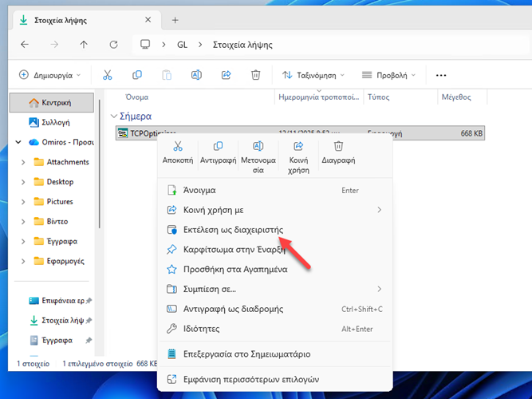Go up one folder level arrow
The width and height of the screenshot is (532, 399).
tap(84, 45)
